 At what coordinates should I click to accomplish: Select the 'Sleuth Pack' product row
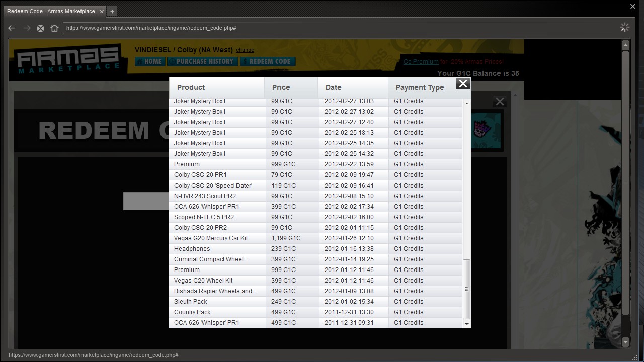[315, 302]
